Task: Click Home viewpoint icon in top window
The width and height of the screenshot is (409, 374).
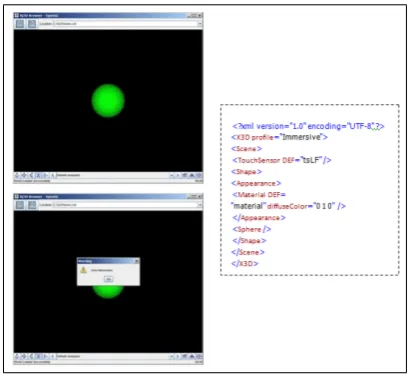Action: [x=185, y=175]
